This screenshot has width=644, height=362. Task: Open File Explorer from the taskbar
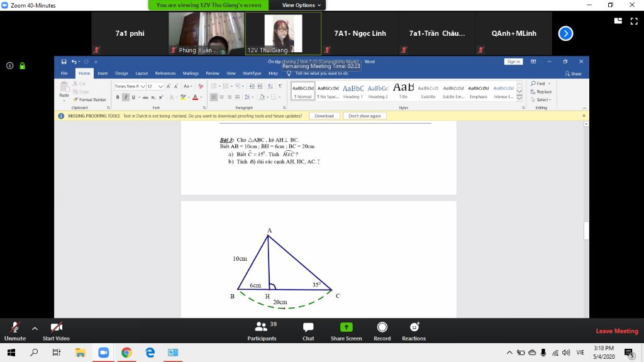(80, 353)
